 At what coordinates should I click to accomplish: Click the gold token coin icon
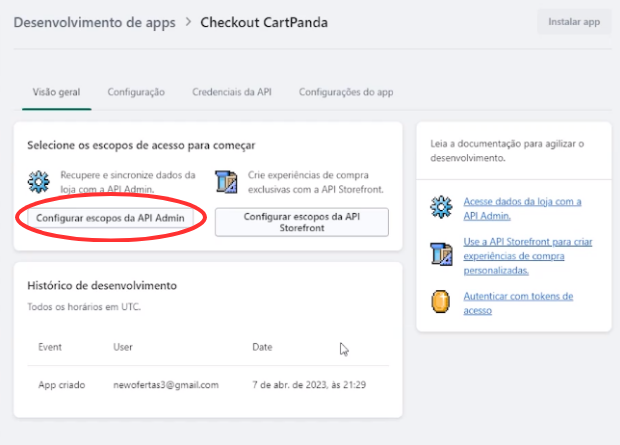click(440, 301)
